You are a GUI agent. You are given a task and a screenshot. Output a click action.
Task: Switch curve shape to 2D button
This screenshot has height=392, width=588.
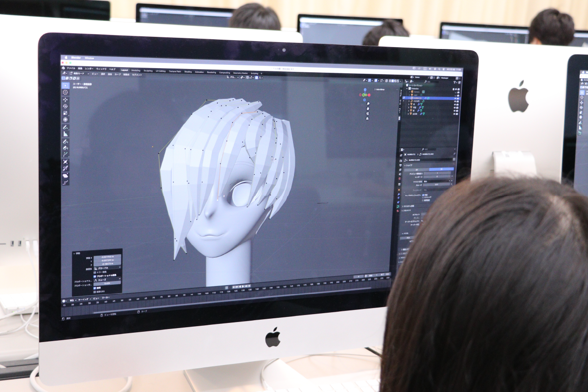(417, 169)
